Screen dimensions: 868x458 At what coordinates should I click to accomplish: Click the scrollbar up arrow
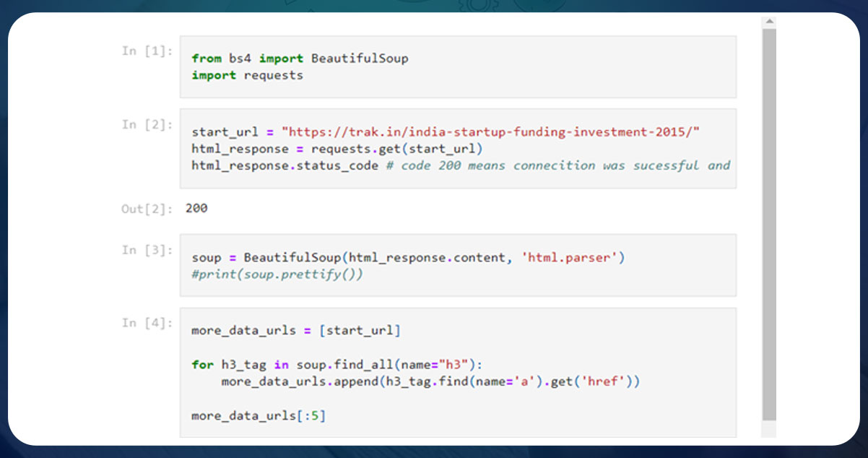coord(769,22)
